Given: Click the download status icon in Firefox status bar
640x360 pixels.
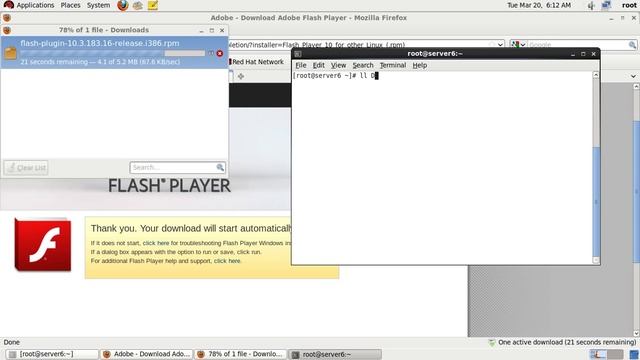Looking at the screenshot, I should click(492, 342).
